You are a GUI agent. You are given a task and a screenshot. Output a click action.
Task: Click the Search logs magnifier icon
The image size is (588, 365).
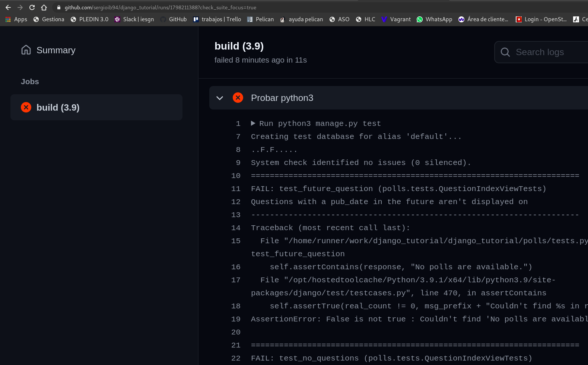505,52
